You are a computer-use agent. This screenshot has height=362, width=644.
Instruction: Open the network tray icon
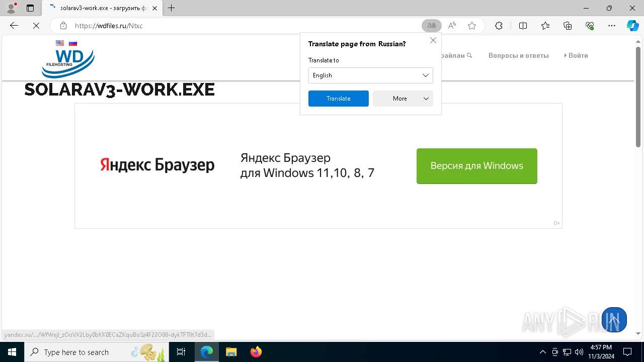pyautogui.click(x=567, y=352)
